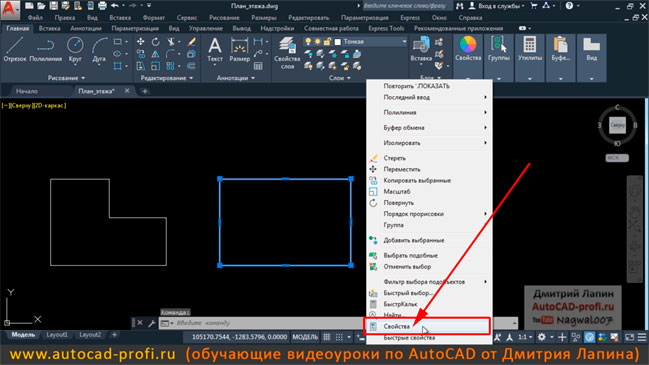Click the status bar settings gear icon
649x365 pixels.
[x=541, y=337]
